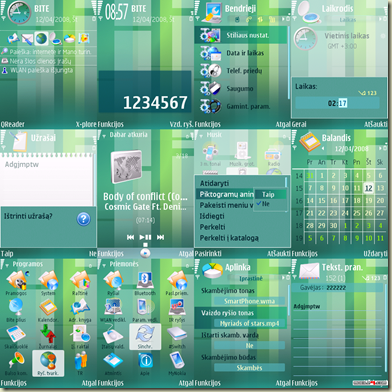392x392 pixels.
Task: Open the Atmintis memory icon
Action: (113, 361)
